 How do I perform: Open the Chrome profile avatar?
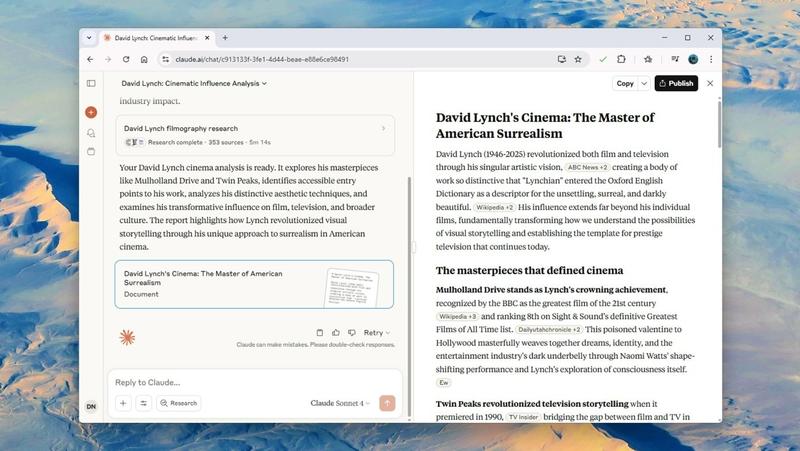pos(693,59)
